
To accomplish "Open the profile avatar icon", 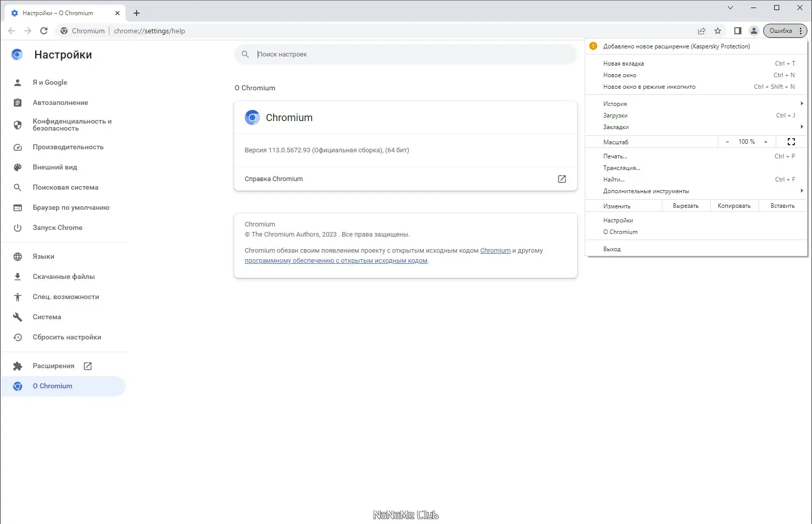I will point(754,31).
